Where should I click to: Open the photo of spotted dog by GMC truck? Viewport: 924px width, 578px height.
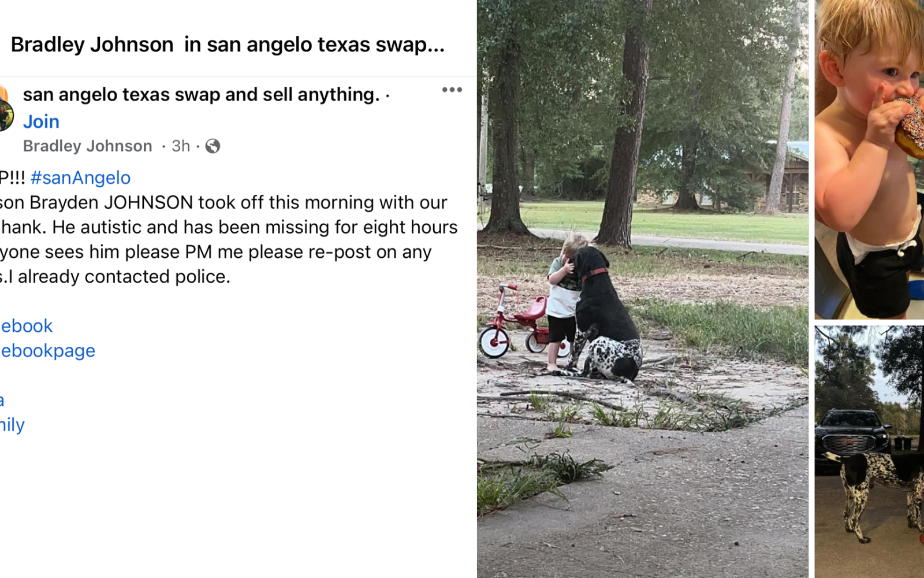coord(869,452)
